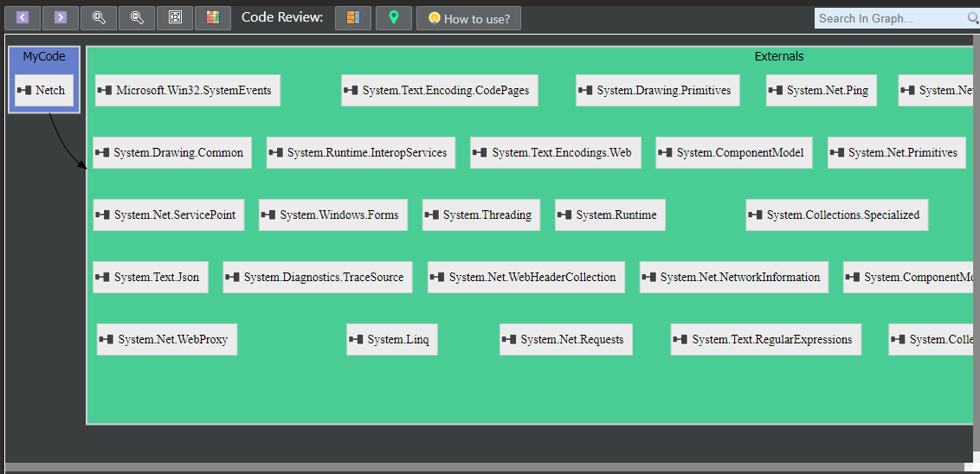Click the orange Code Review list icon
Viewport: 980px width, 474px height.
point(353,18)
